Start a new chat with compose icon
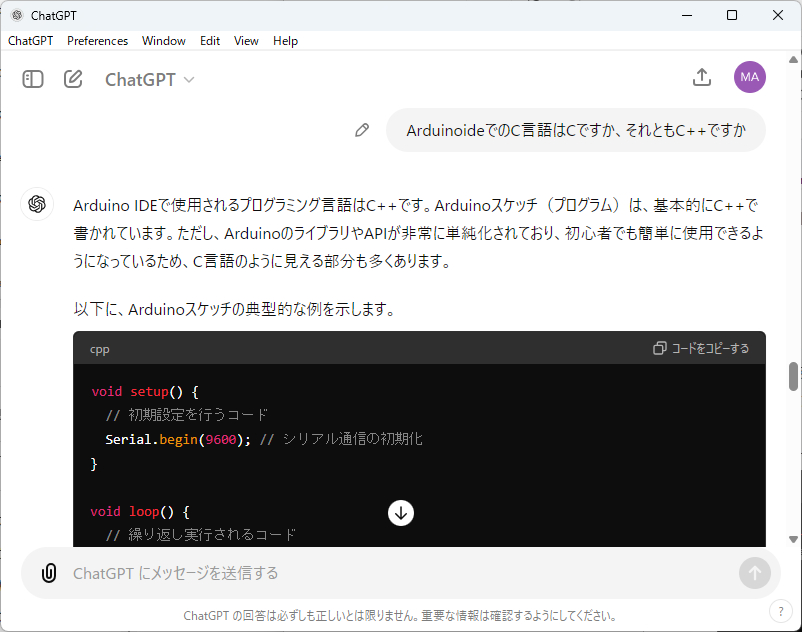This screenshot has height=632, width=802. pyautogui.click(x=73, y=78)
